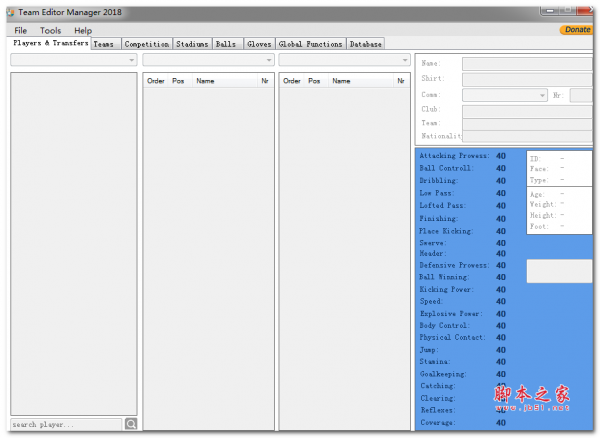600x438 pixels.
Task: Click the search player magnifier icon
Action: tap(131, 424)
